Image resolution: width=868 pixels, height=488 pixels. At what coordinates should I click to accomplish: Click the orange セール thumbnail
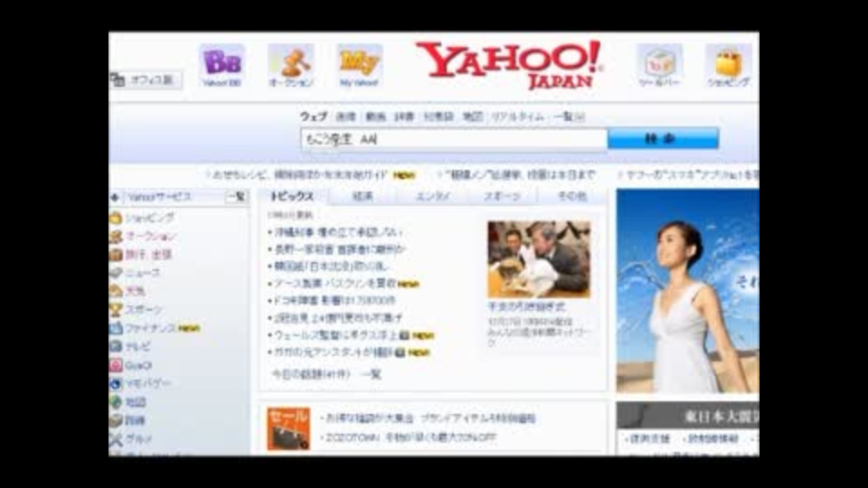point(288,428)
